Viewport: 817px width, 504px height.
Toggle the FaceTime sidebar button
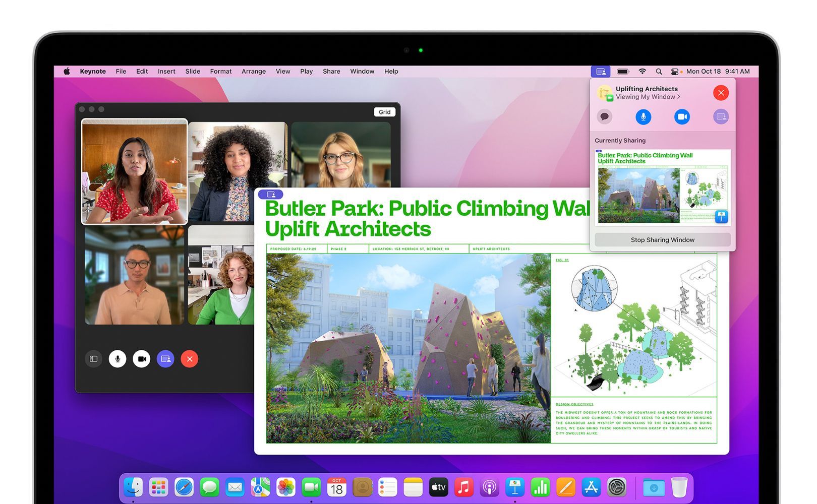tap(93, 359)
